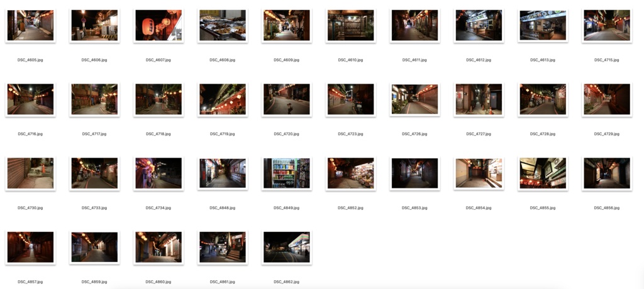Image resolution: width=644 pixels, height=289 pixels.
Task: Select the DSC_4608.jpg food stall thumbnail
Action: click(x=223, y=26)
